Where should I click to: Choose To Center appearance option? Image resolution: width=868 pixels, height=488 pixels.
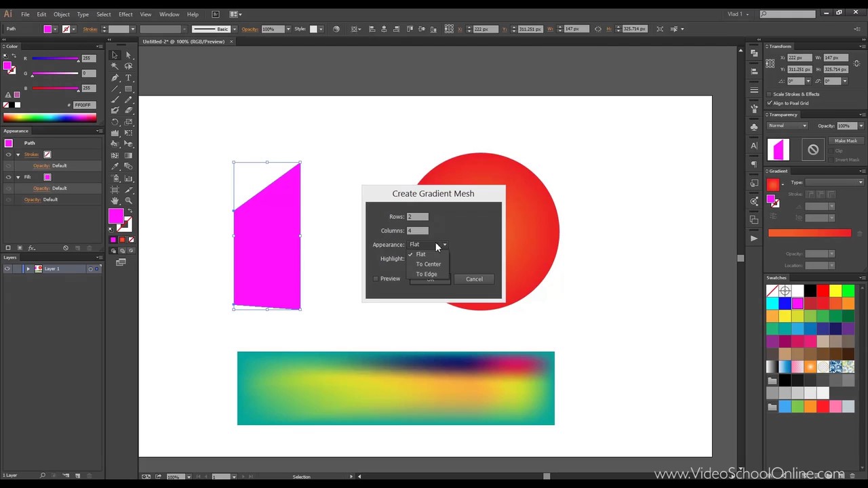429,264
